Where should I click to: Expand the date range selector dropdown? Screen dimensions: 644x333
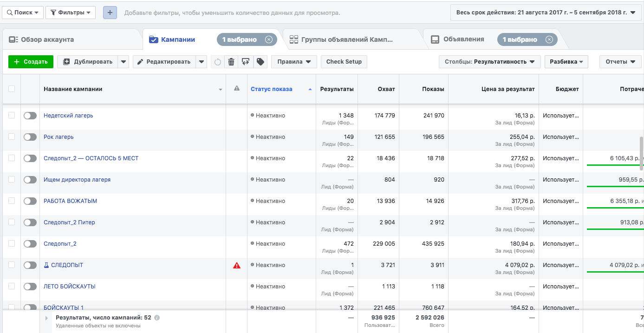tap(546, 13)
